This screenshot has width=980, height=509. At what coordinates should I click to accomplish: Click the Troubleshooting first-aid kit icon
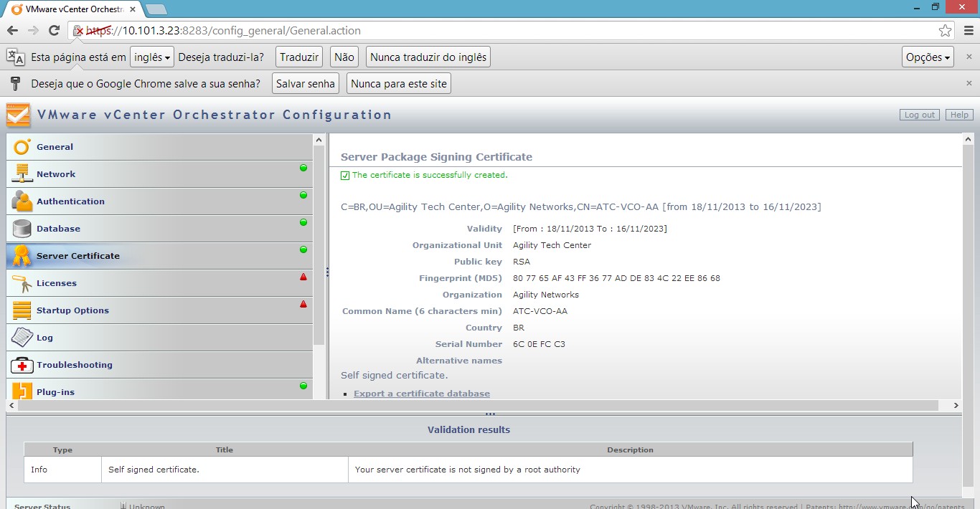(22, 365)
